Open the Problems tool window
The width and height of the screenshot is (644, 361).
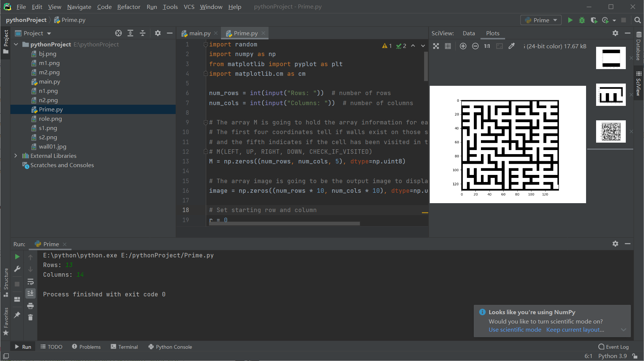click(x=86, y=347)
